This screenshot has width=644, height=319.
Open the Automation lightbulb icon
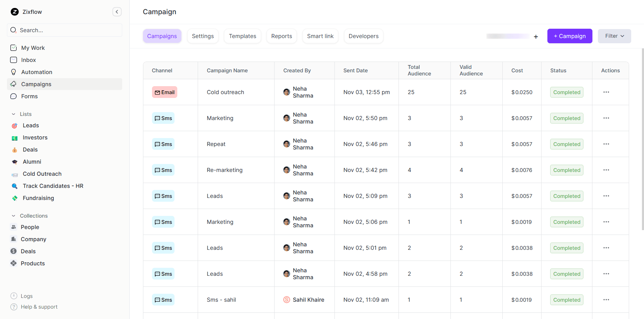click(x=14, y=72)
